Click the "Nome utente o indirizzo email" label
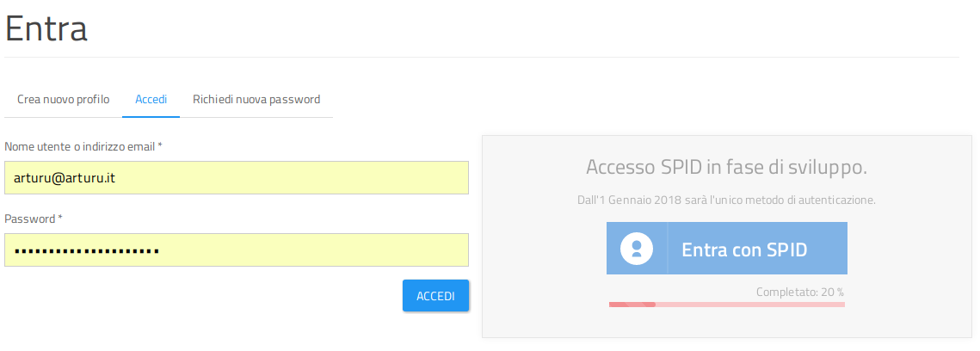The image size is (980, 351). coord(79,146)
